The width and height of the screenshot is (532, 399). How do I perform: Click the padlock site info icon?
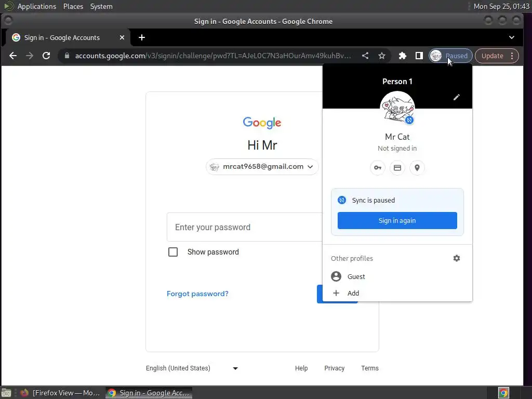67,56
